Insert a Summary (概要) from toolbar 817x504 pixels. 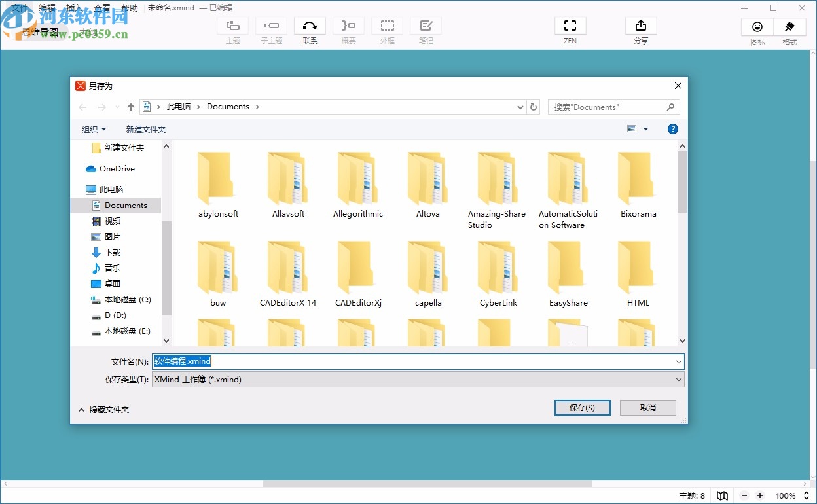click(x=348, y=29)
